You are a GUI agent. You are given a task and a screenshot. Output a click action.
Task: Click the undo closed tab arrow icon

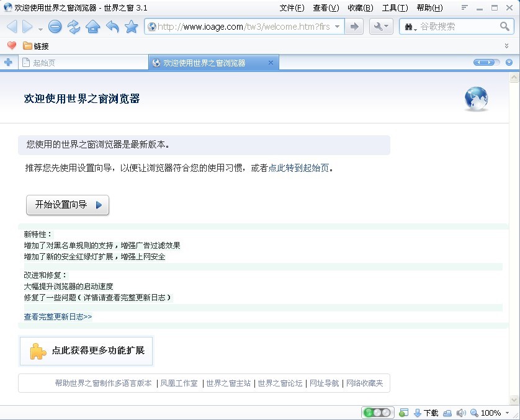point(112,27)
